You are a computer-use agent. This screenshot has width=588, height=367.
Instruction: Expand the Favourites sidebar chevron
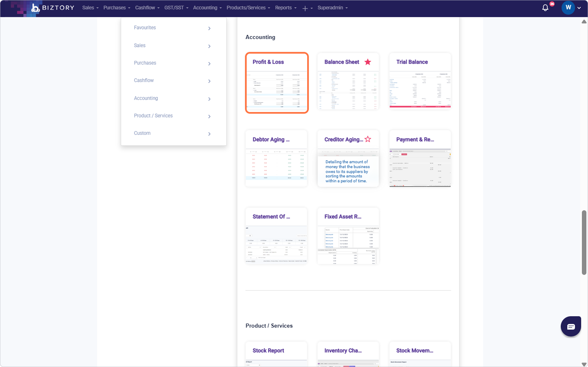pos(209,29)
